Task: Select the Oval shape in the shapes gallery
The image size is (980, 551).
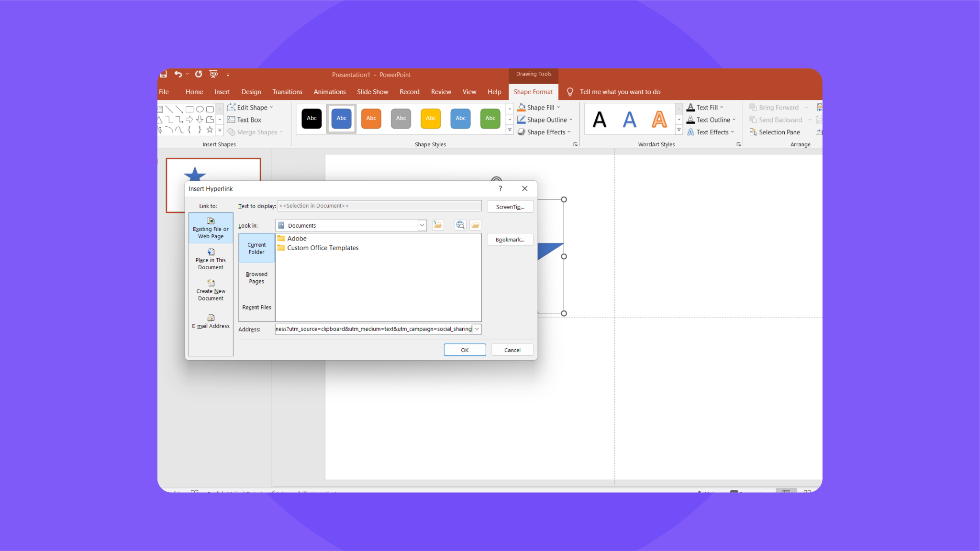Action: (200, 109)
